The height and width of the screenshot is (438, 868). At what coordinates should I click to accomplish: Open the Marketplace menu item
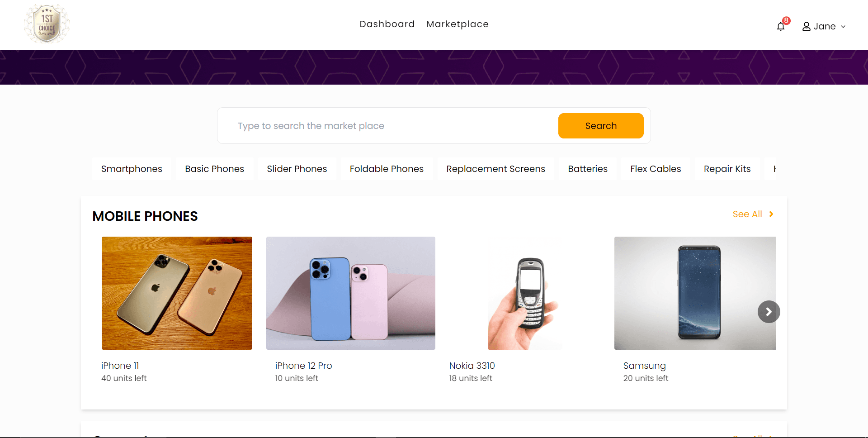[458, 24]
